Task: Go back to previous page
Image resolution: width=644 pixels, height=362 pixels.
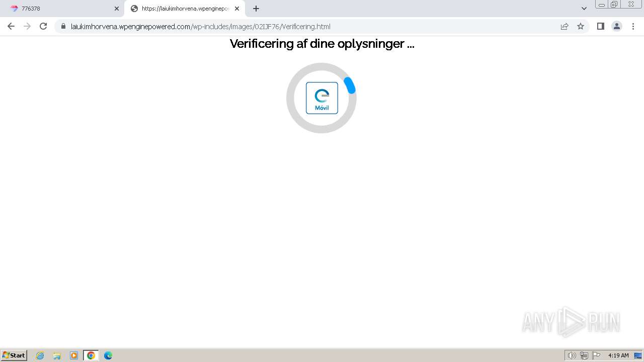Action: point(11,26)
